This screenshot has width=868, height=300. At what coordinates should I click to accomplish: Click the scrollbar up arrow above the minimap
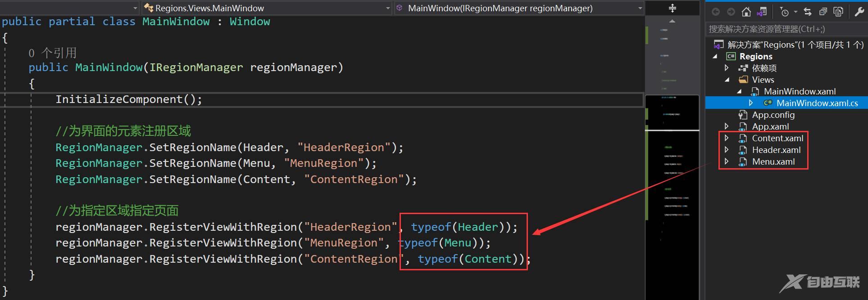(673, 21)
